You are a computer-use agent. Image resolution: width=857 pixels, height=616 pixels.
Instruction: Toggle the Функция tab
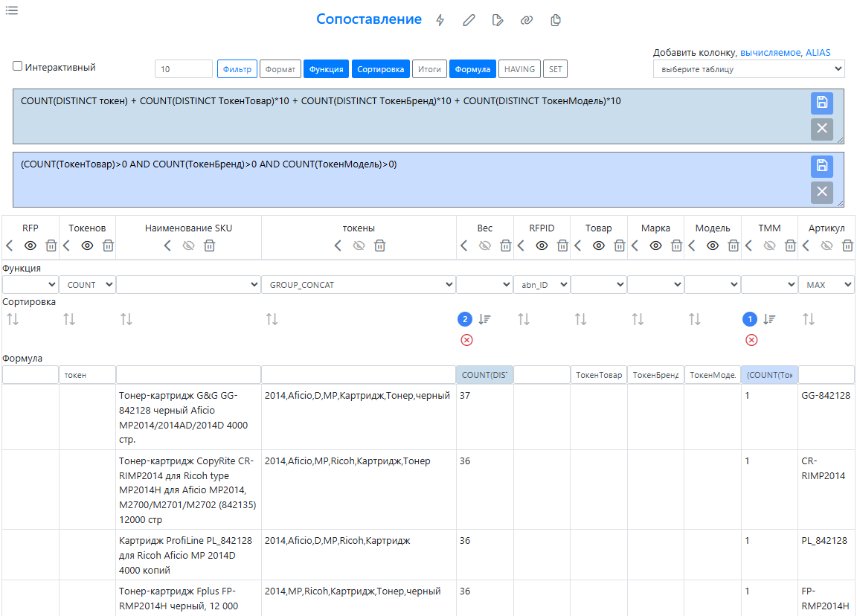[x=327, y=69]
